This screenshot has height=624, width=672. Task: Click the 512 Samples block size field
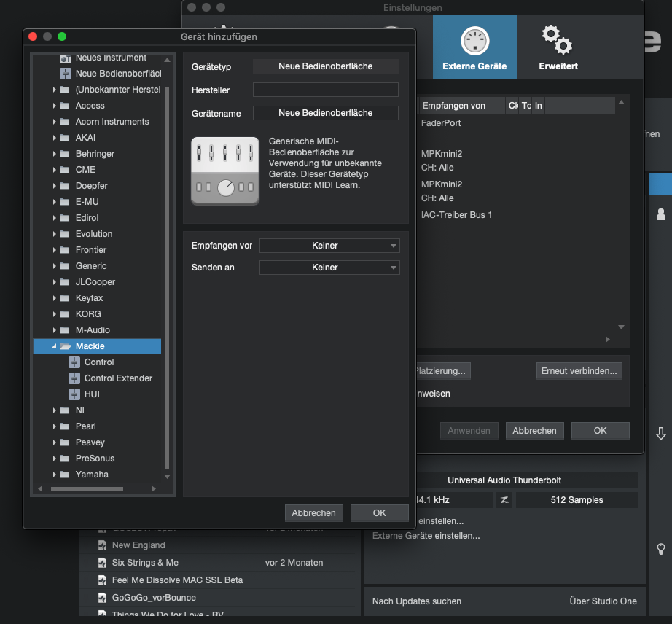click(577, 500)
